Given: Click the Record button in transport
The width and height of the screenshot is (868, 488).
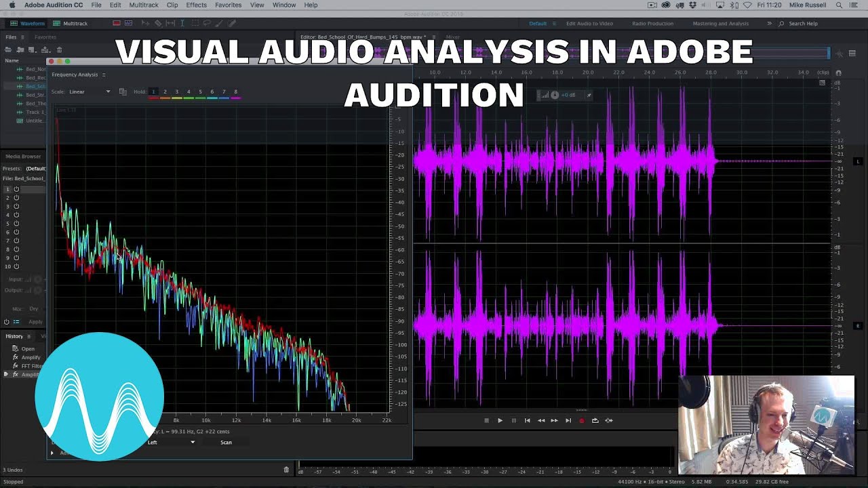Looking at the screenshot, I should (x=581, y=420).
